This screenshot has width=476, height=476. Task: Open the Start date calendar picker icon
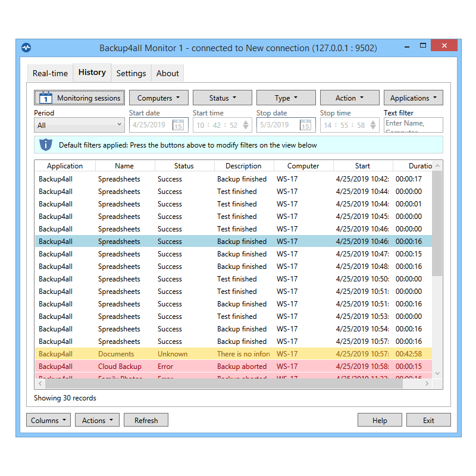(178, 125)
